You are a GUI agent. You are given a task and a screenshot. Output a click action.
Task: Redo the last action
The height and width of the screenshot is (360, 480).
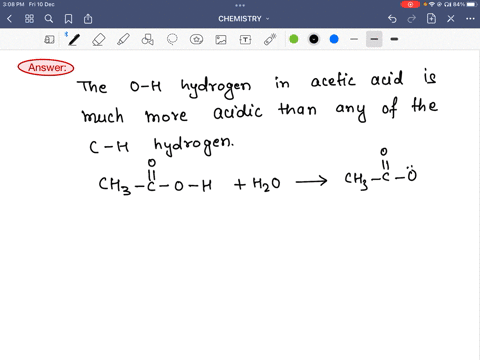412,19
